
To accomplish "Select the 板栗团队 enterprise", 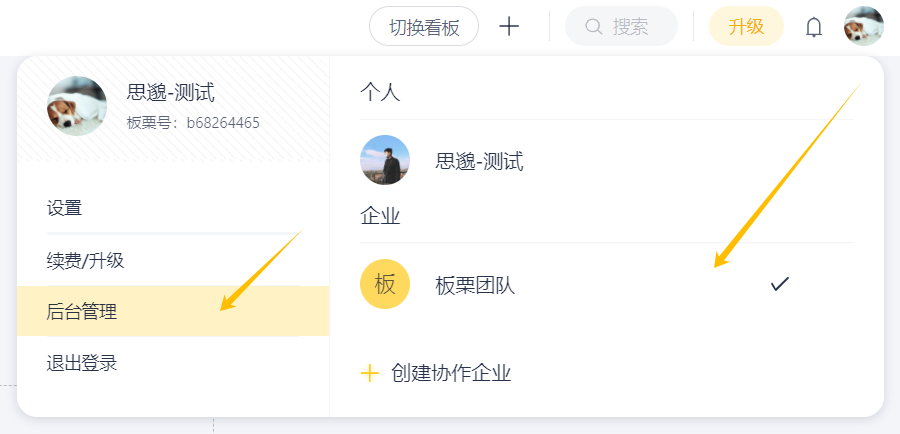I will [x=475, y=285].
